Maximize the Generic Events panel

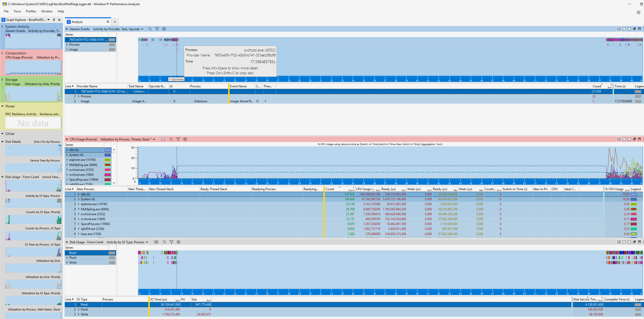(x=639, y=29)
